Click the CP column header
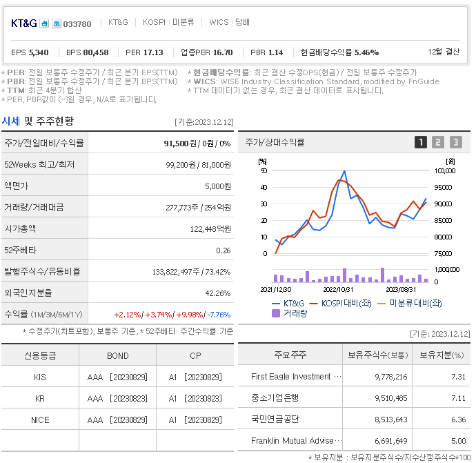This screenshot has width=476, height=463. point(195,356)
